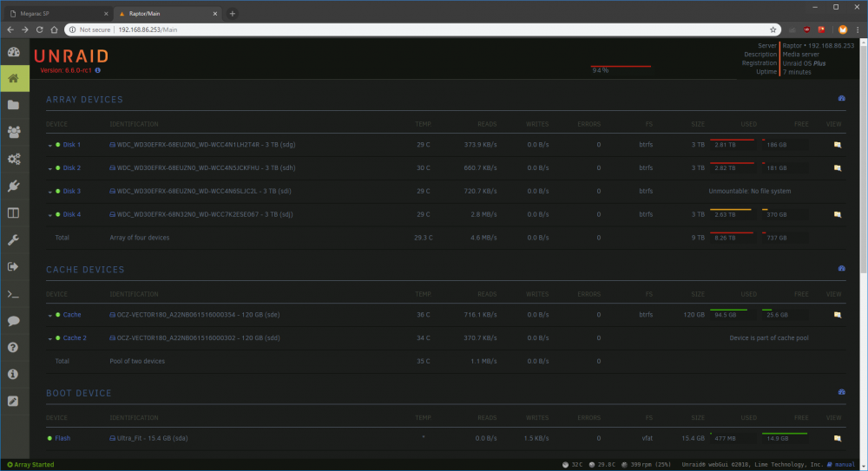The height and width of the screenshot is (471, 868).
Task: Open the Disk 2 settings link
Action: [x=71, y=168]
